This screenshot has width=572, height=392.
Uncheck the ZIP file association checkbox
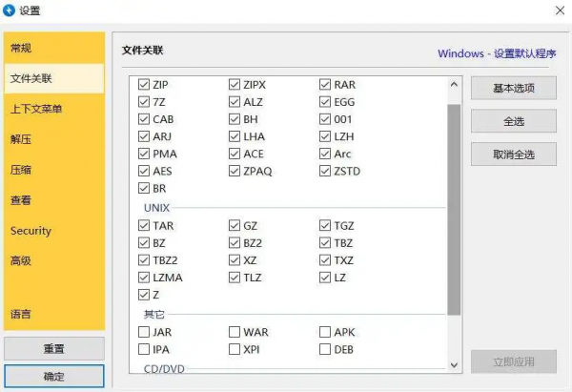tap(144, 85)
